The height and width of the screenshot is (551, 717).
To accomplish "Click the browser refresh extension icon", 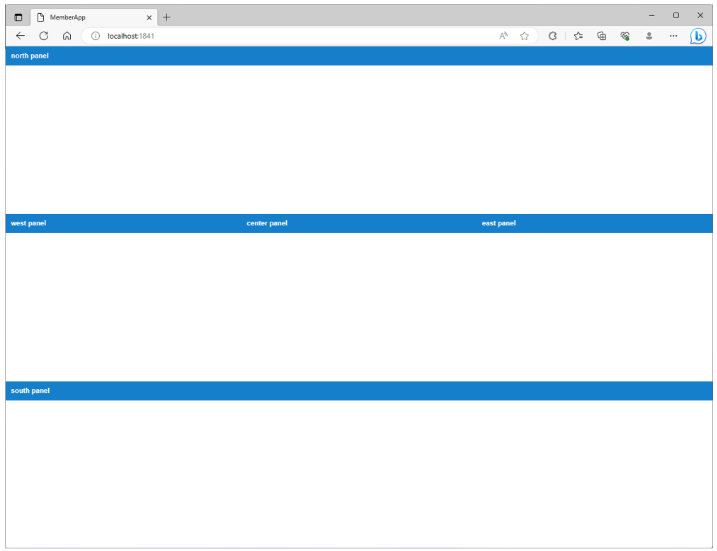I will pyautogui.click(x=552, y=36).
